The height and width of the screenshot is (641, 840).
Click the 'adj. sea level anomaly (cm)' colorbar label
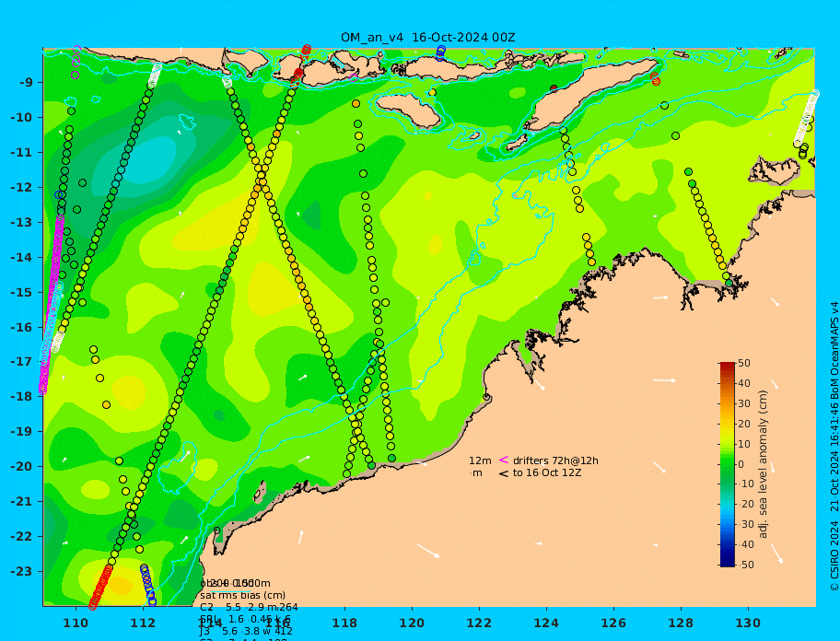click(x=764, y=464)
